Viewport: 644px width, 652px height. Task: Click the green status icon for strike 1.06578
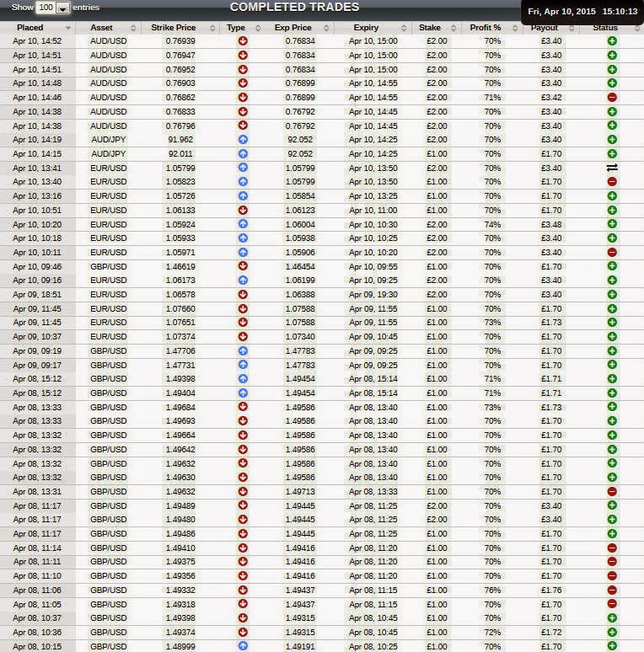612,294
